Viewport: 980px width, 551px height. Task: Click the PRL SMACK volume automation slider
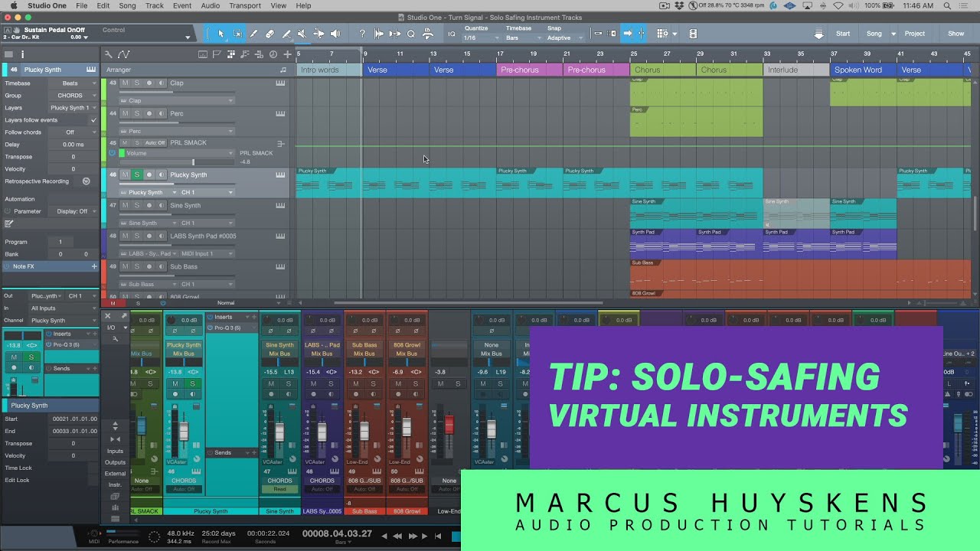point(175,162)
